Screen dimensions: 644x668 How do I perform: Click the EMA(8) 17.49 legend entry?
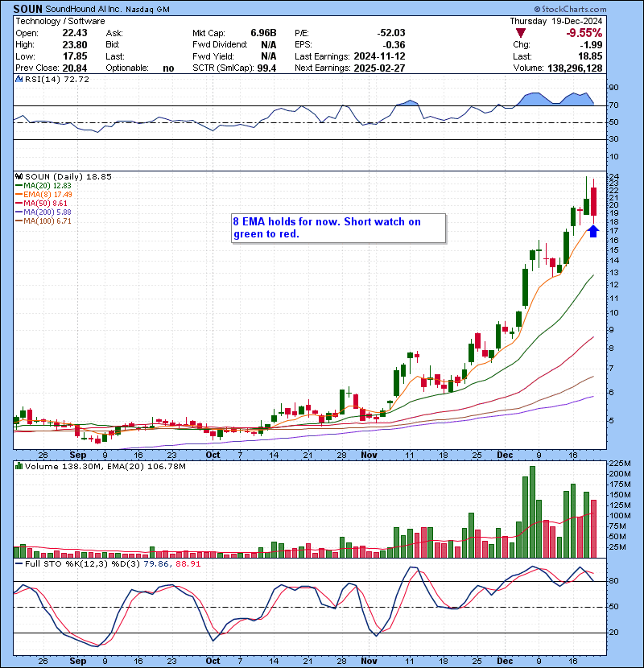47,195
